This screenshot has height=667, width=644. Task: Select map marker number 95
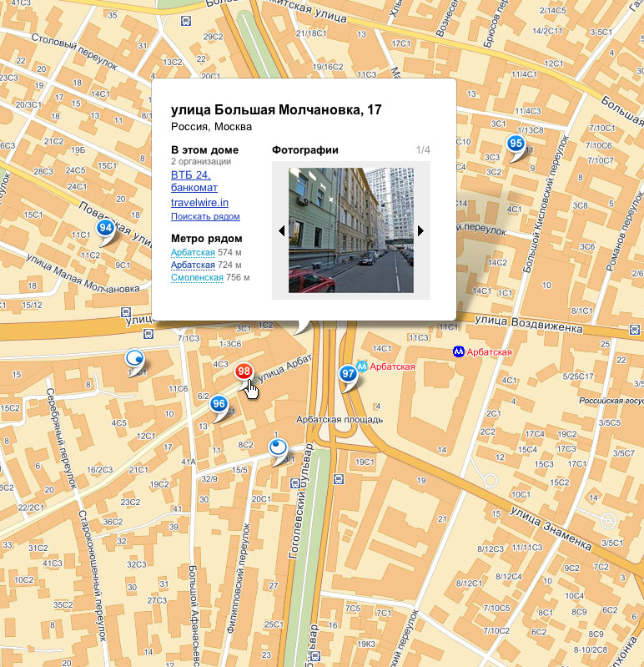pos(516,144)
